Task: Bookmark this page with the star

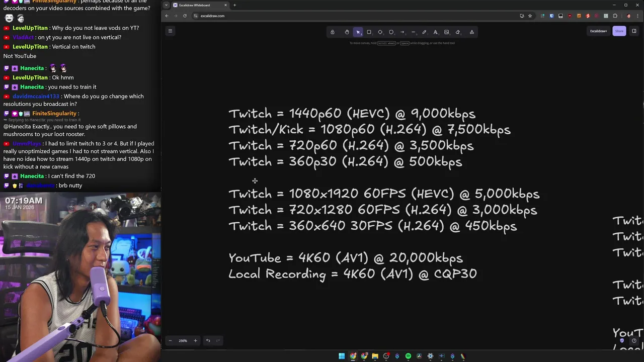Action: pyautogui.click(x=530, y=16)
